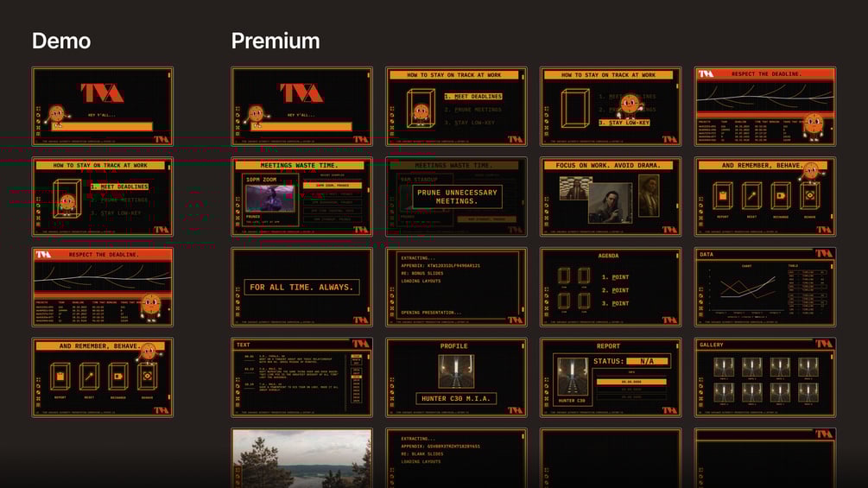Select the Premium TVA title slide thumbnail
Screen dimensions: 868x488
pyautogui.click(x=301, y=106)
